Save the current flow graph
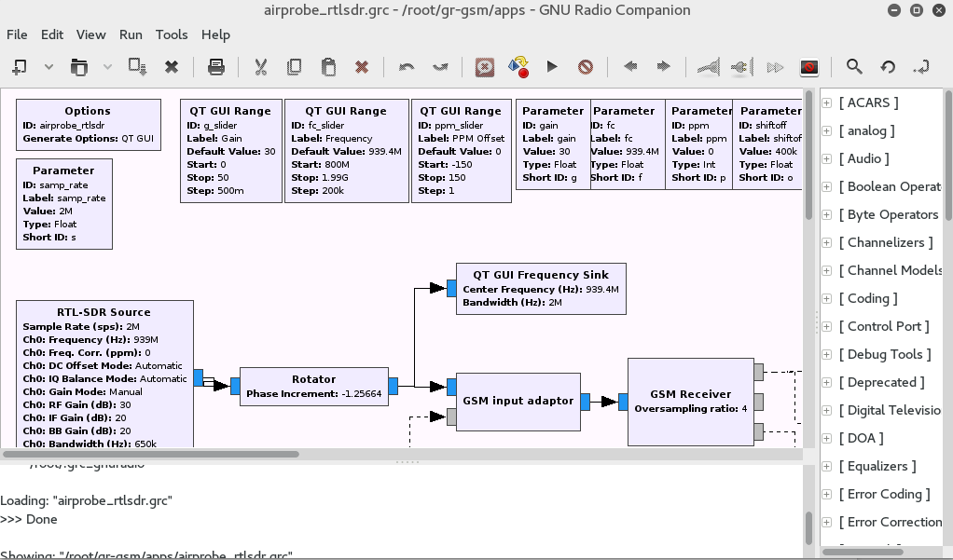 pos(137,67)
